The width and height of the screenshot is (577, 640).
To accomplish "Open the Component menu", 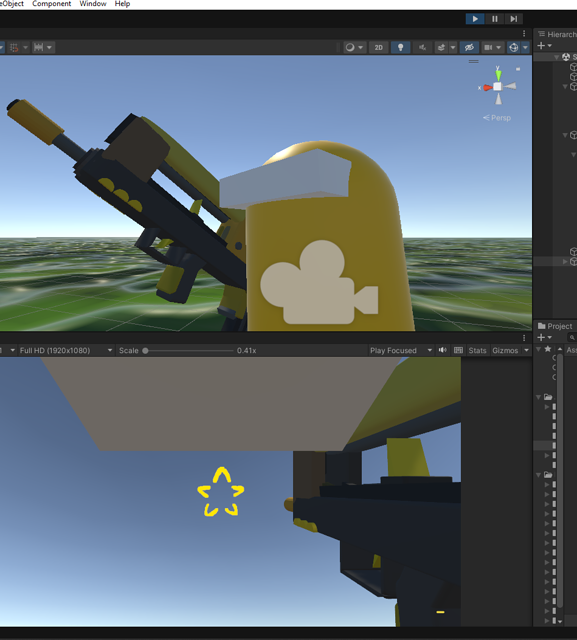I will pyautogui.click(x=51, y=4).
